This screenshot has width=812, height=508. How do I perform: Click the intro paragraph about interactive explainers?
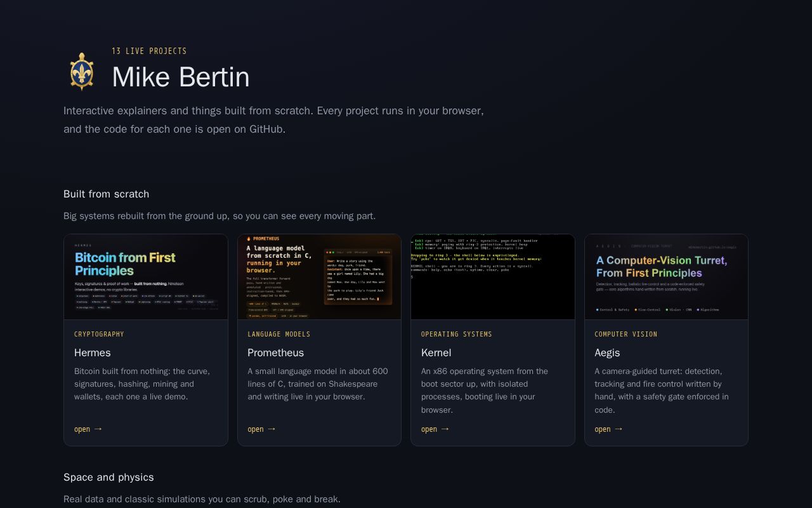click(x=273, y=119)
